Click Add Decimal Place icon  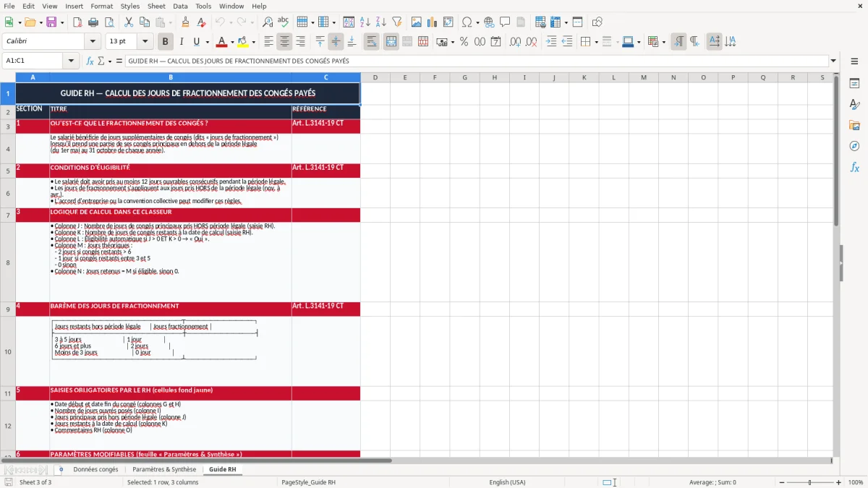pyautogui.click(x=516, y=42)
